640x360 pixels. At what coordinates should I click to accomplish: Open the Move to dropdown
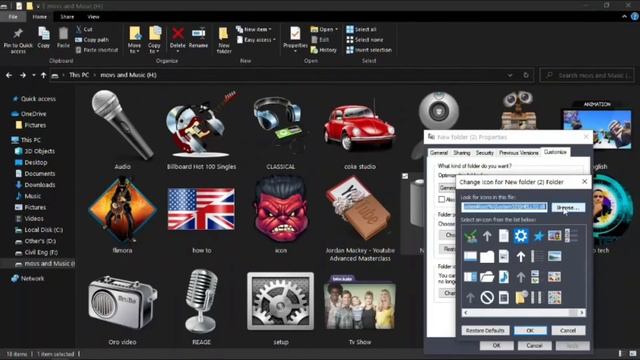coord(134,40)
